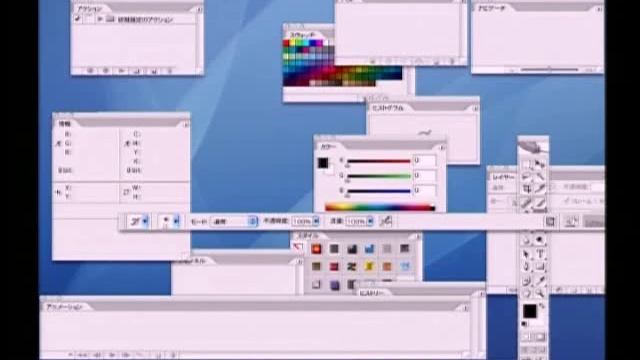Select the Healing Brush tool
The width and height of the screenshot is (640, 360).
pos(527,202)
